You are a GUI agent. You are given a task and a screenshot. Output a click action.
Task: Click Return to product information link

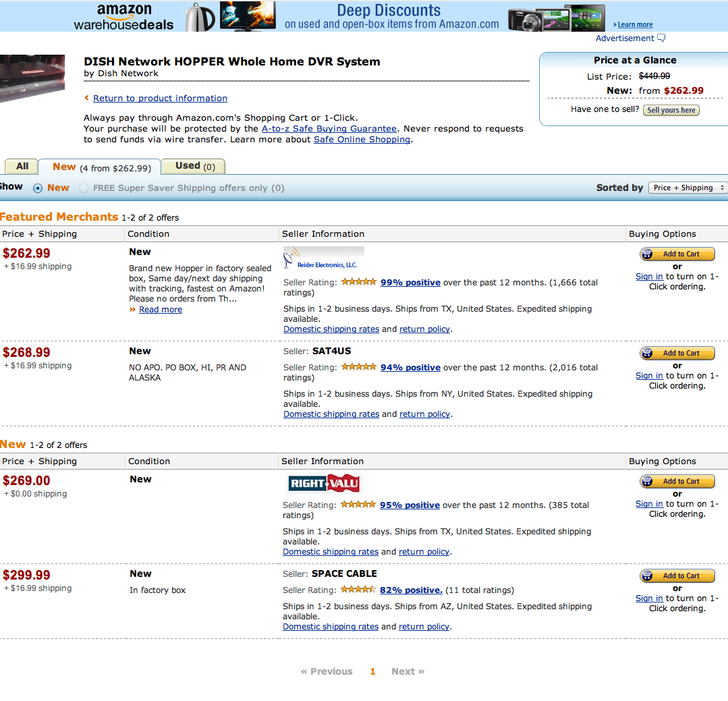click(x=160, y=99)
